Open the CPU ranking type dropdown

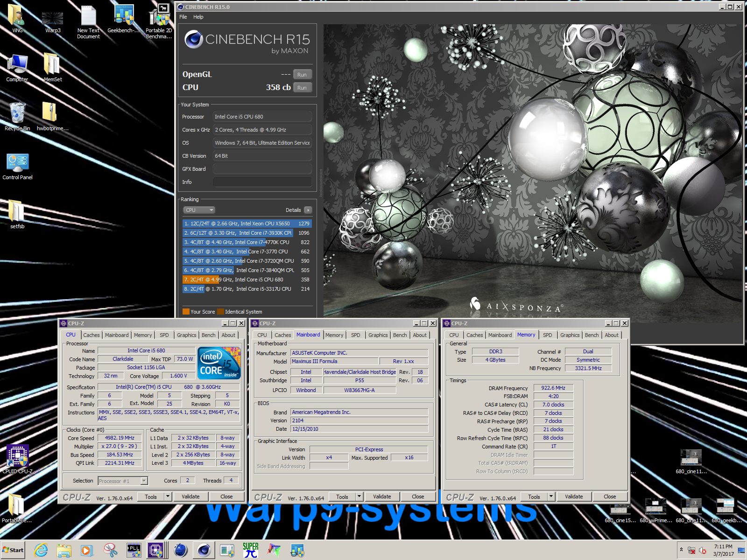point(199,210)
